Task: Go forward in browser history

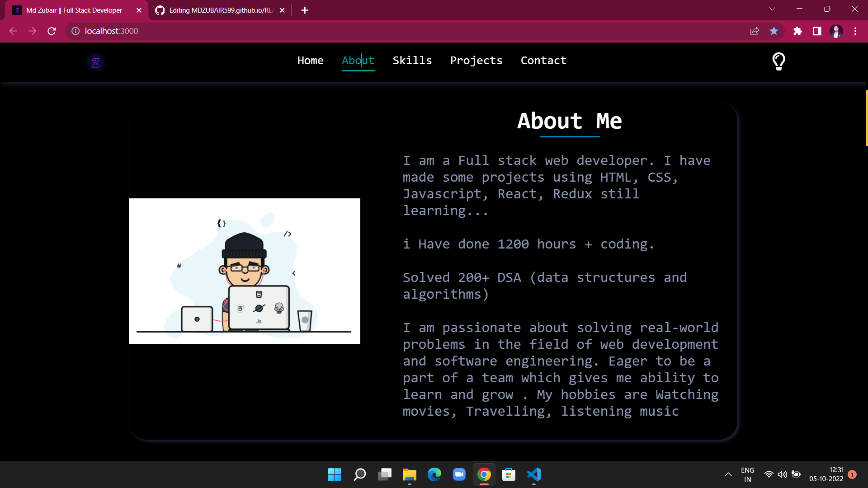Action: point(32,31)
